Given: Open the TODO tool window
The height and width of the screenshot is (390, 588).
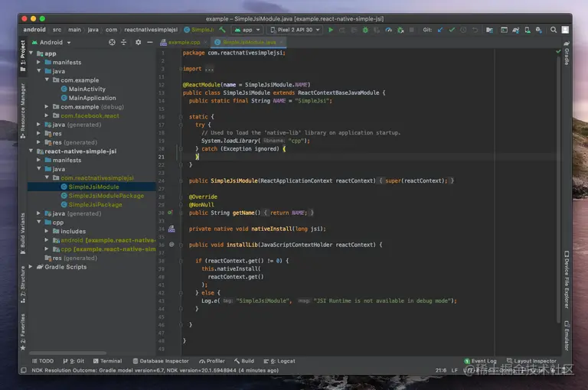Looking at the screenshot, I should tap(43, 361).
